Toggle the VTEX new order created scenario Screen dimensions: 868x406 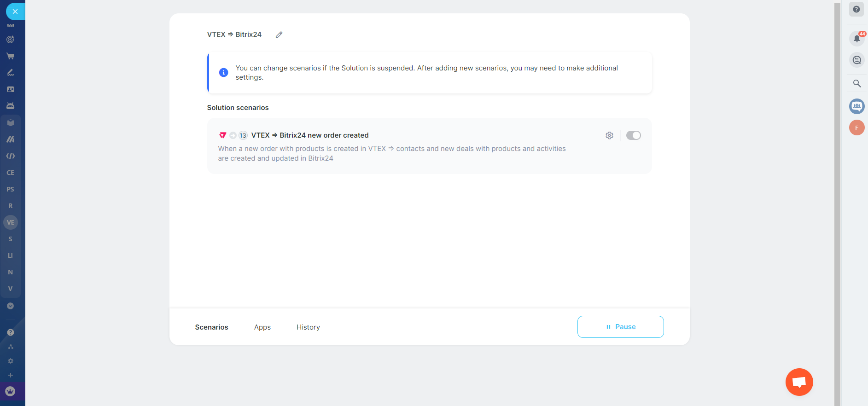tap(633, 135)
